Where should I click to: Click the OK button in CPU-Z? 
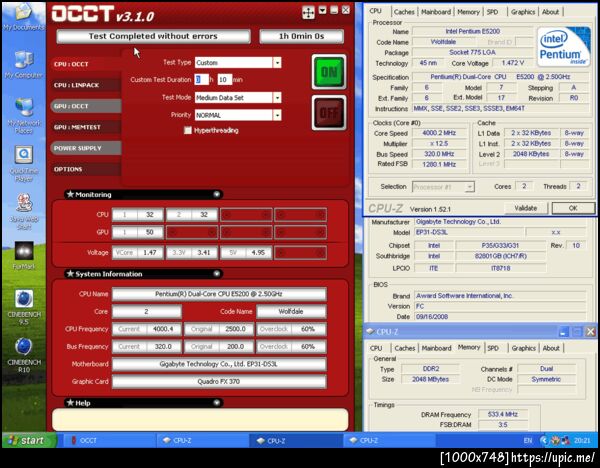[x=573, y=208]
